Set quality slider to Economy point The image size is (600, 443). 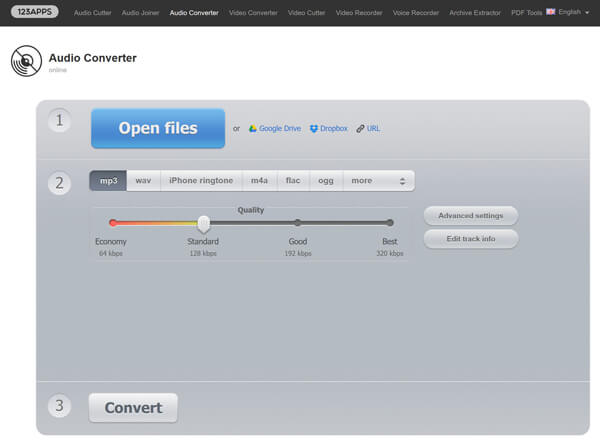[112, 223]
